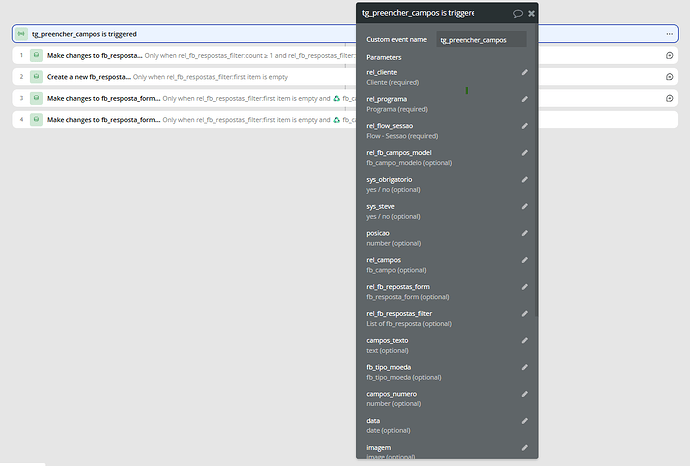Click the custom event icon of the trigger row

[21, 34]
